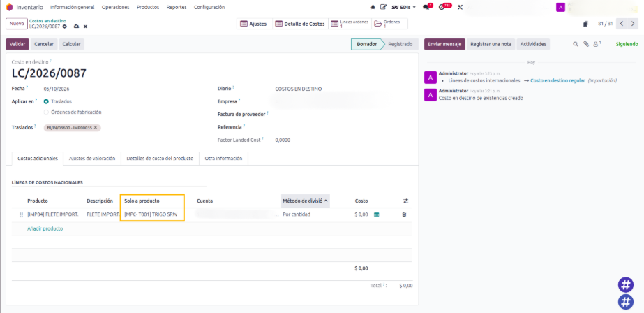Search messages in the chatter
This screenshot has height=313, width=644.
[x=576, y=44]
